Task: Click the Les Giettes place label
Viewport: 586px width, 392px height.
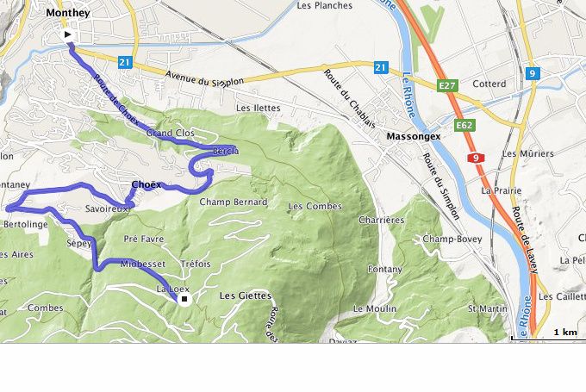Action: pyautogui.click(x=246, y=296)
